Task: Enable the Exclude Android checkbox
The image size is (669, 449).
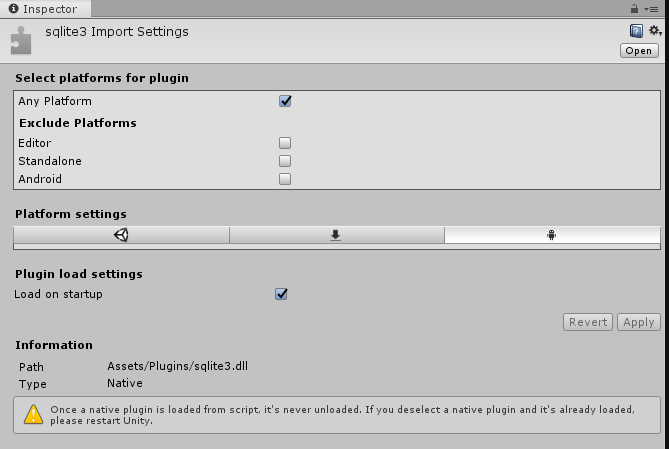Action: tap(285, 179)
